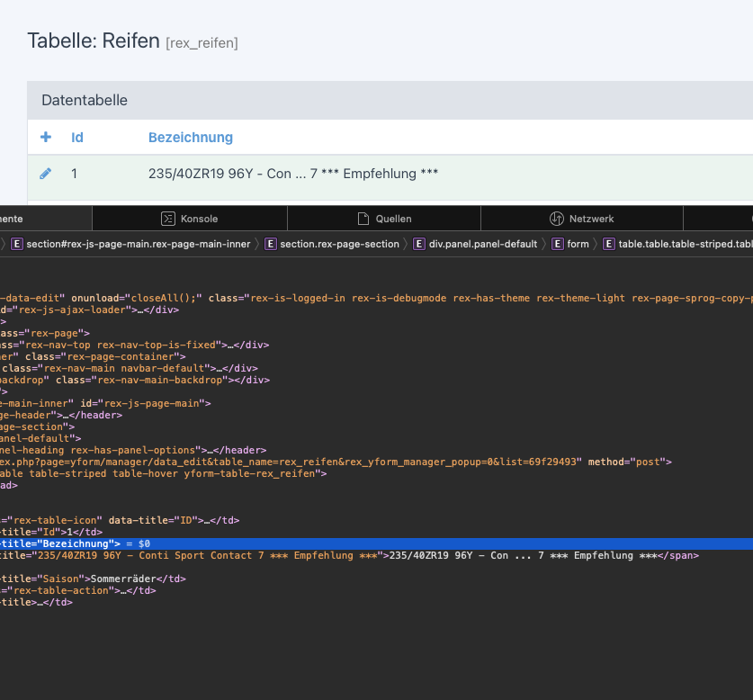Click the blue plus add-record icon
This screenshot has height=700, width=753.
pyautogui.click(x=46, y=137)
